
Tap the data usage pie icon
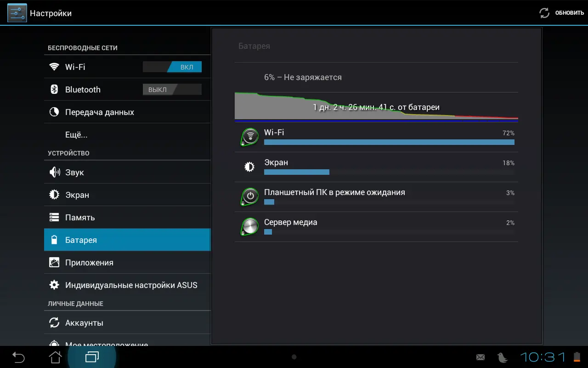[54, 112]
